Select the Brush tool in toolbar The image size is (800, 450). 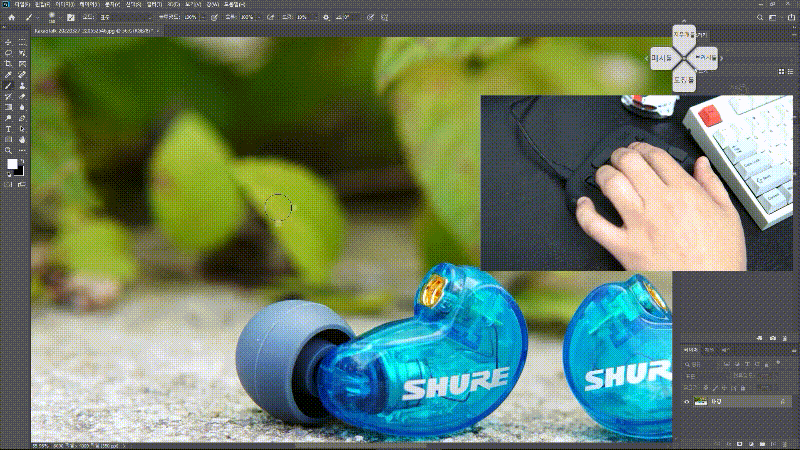coord(8,86)
